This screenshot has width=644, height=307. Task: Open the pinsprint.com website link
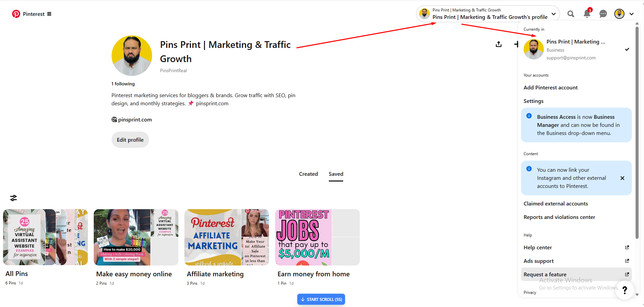tap(135, 120)
